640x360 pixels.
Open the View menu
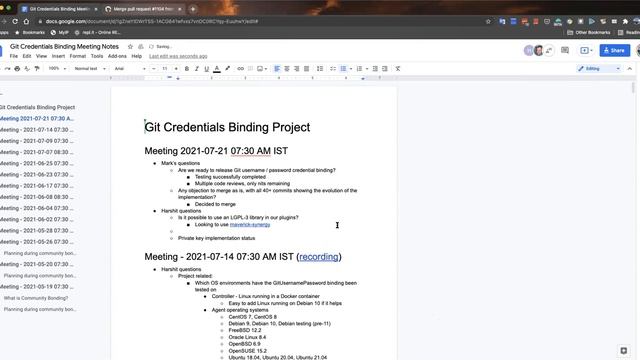tap(41, 56)
